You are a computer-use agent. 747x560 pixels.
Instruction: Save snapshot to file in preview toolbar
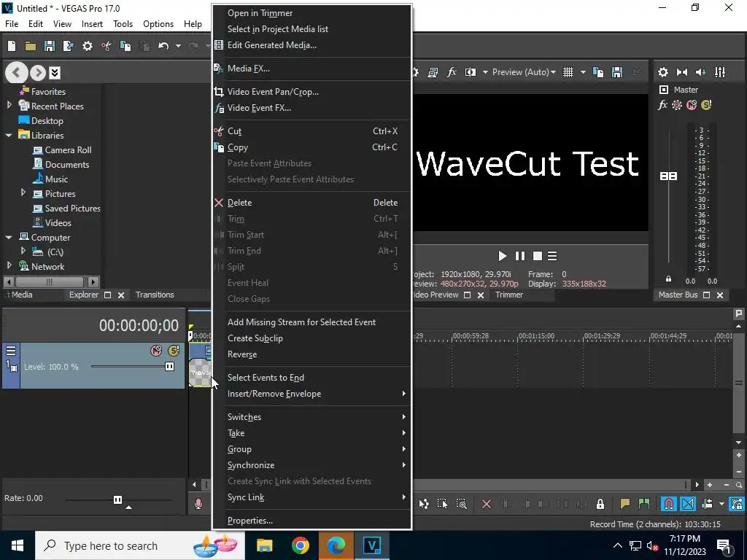pos(617,72)
